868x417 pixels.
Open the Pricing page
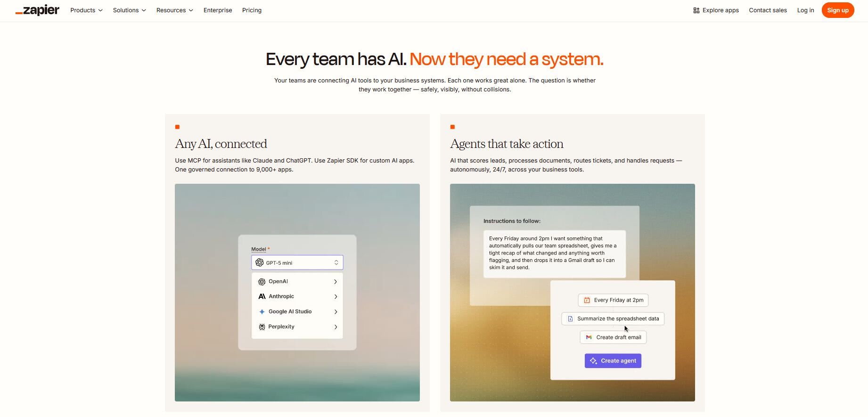click(252, 10)
